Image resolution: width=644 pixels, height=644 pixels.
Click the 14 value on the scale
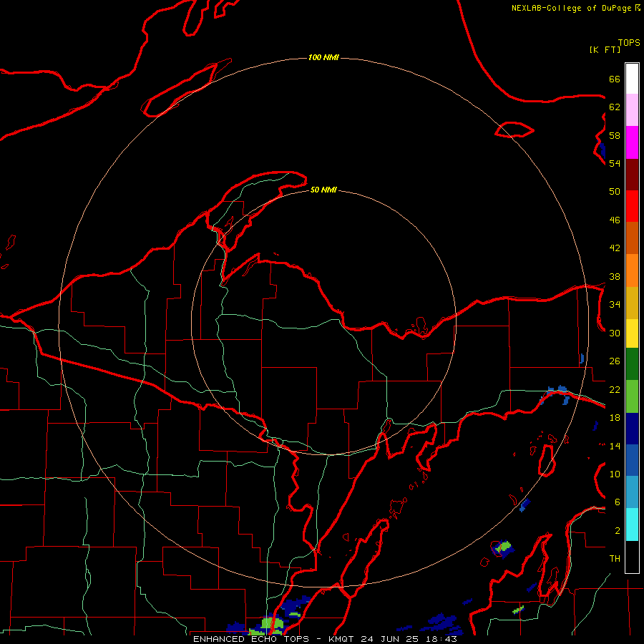point(615,446)
